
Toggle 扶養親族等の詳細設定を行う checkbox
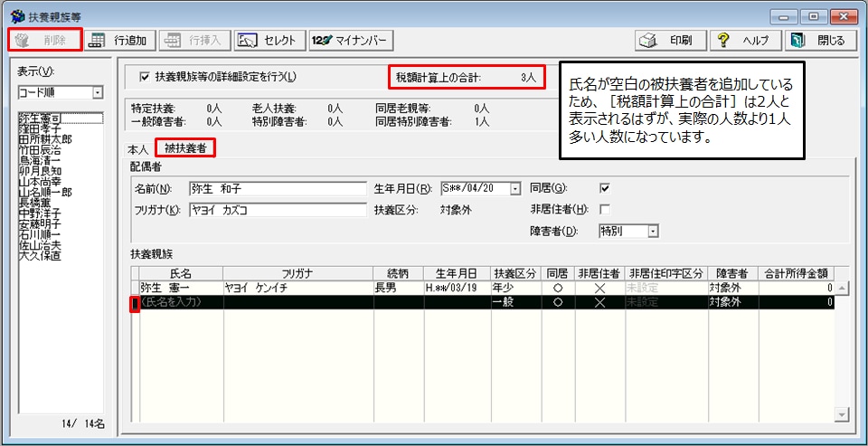coord(145,77)
